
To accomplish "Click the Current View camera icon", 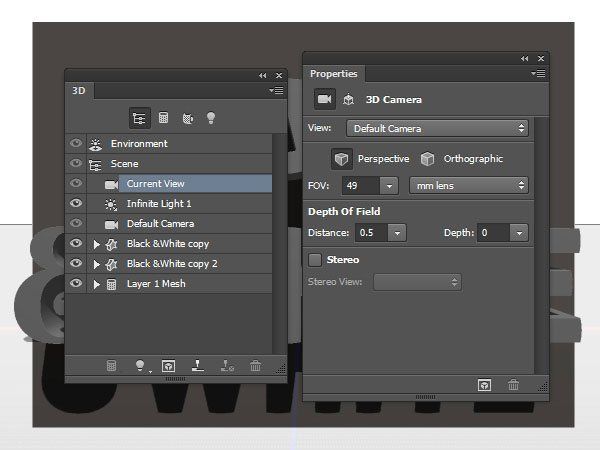I will point(111,184).
